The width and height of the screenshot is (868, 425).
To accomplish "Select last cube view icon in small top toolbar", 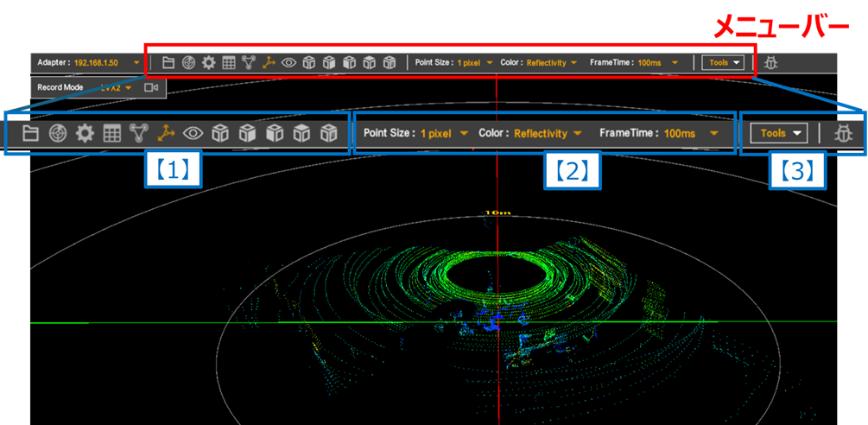I will (x=390, y=62).
